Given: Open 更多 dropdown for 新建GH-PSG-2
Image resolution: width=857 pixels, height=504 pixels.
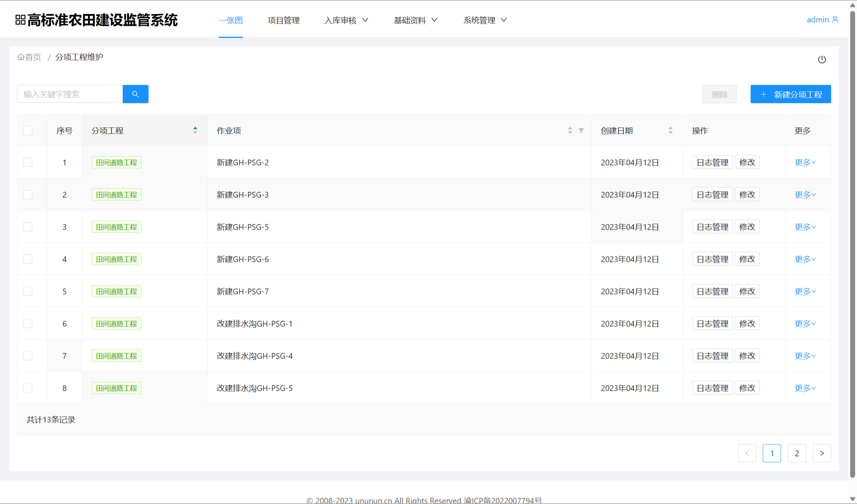Looking at the screenshot, I should click(805, 162).
